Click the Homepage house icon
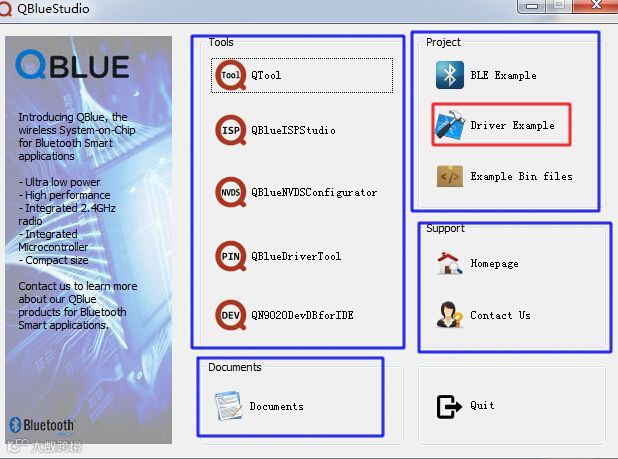Screen dimensions: 618x459 coord(450,263)
